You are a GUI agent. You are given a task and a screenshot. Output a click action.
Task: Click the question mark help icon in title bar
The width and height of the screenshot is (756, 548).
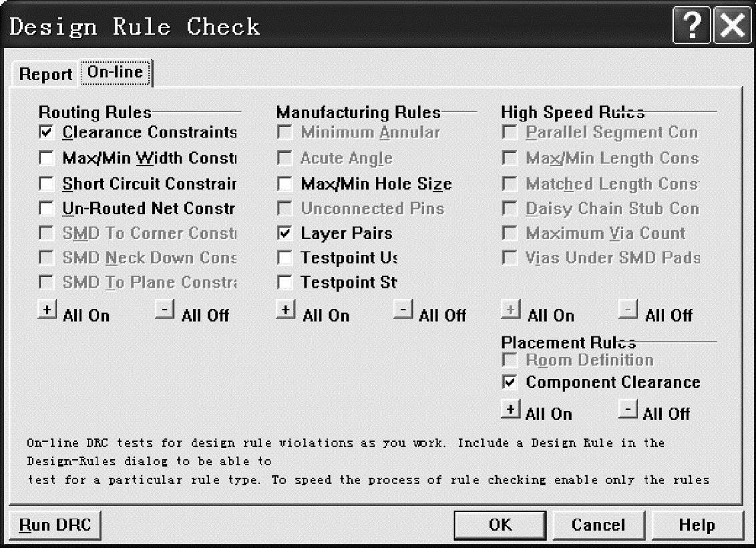[x=692, y=25]
